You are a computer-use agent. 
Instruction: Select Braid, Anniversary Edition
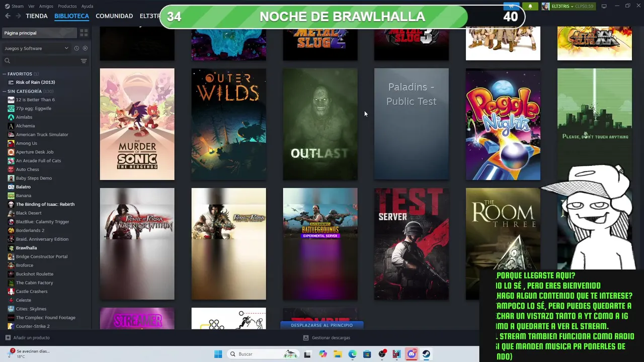[42, 239]
